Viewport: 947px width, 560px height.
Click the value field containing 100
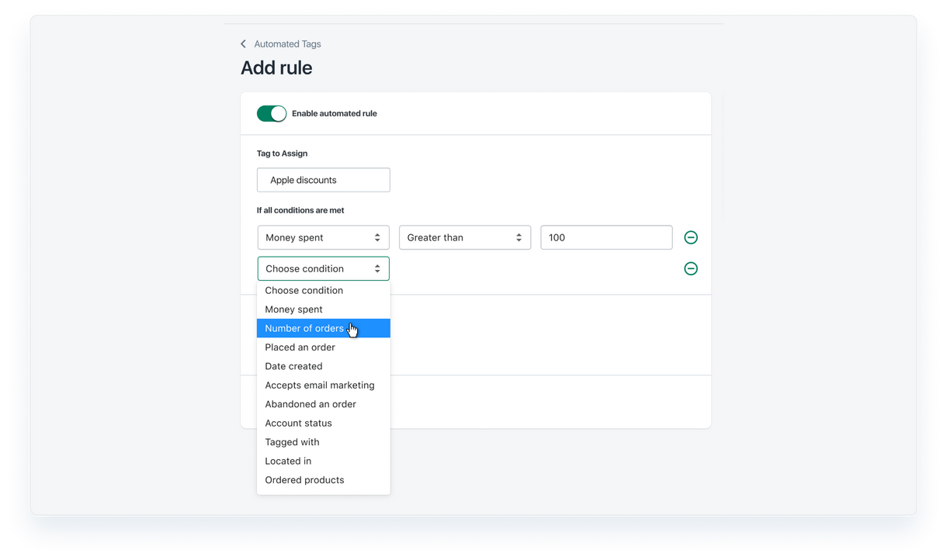tap(605, 237)
